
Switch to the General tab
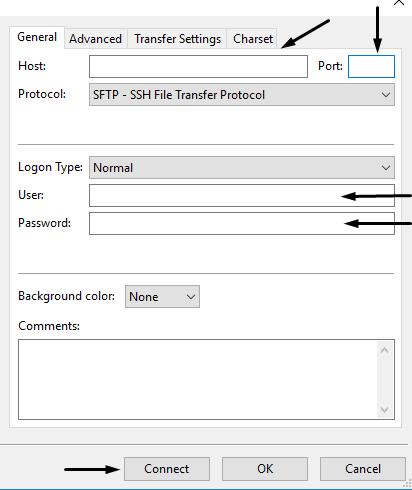[37, 37]
